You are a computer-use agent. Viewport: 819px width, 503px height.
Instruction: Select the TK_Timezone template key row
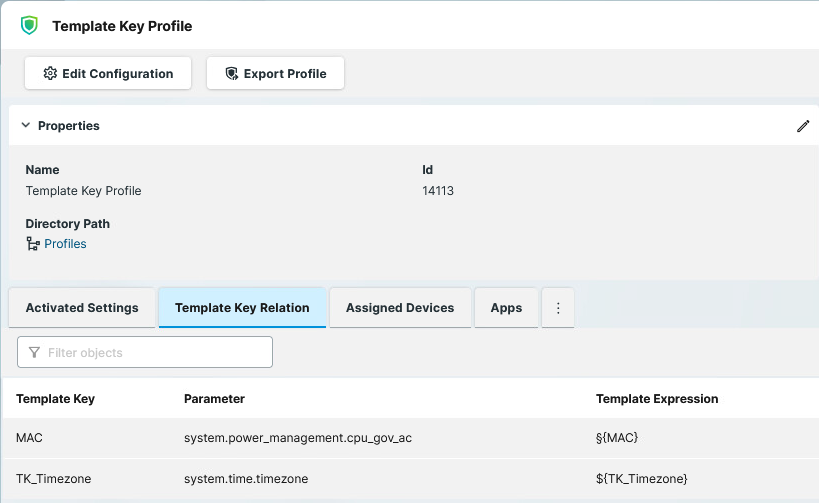click(54, 479)
